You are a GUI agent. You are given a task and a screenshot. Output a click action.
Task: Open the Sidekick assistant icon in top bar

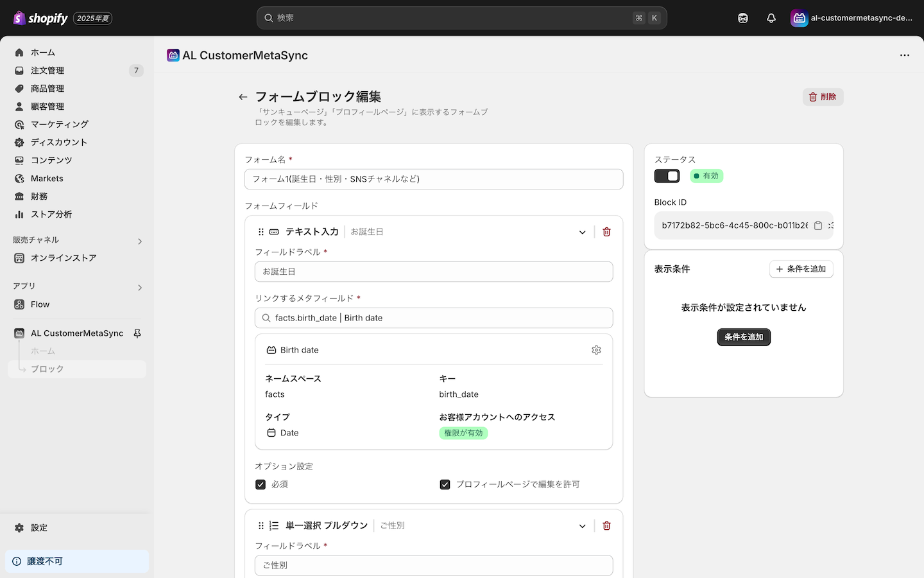point(743,18)
